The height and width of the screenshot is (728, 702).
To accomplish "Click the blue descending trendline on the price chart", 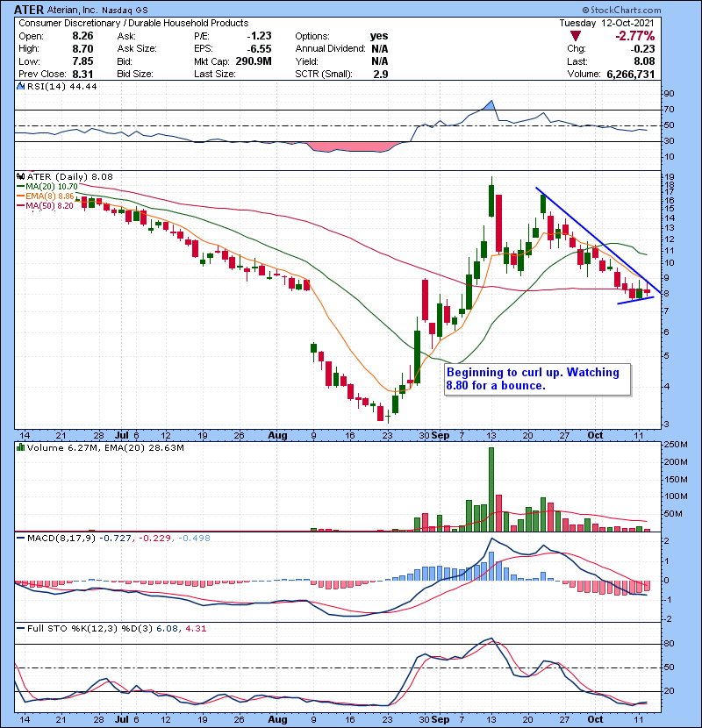I will point(598,239).
